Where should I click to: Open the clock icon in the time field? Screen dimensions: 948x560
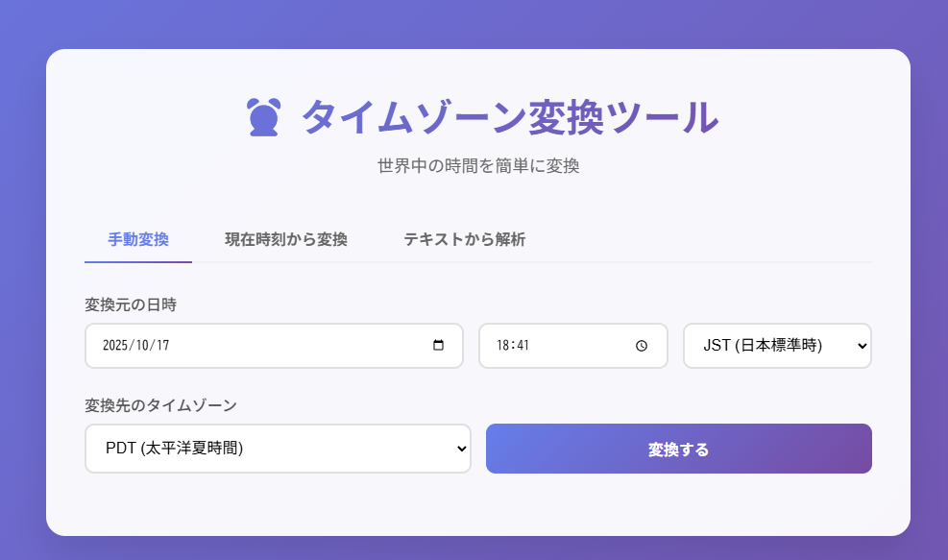tap(642, 346)
